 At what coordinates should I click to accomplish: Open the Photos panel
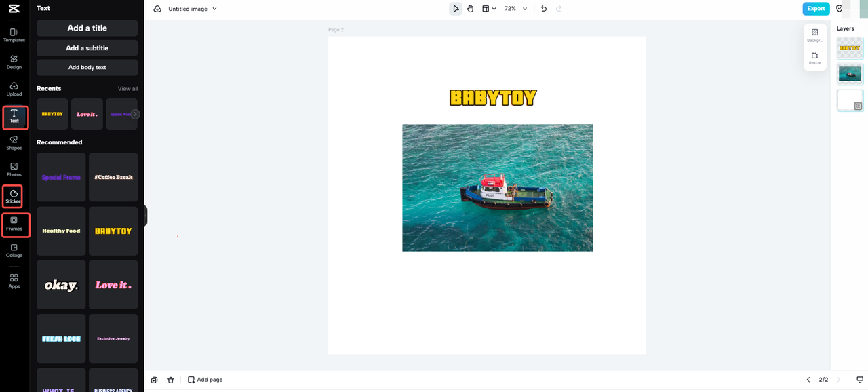(x=14, y=170)
